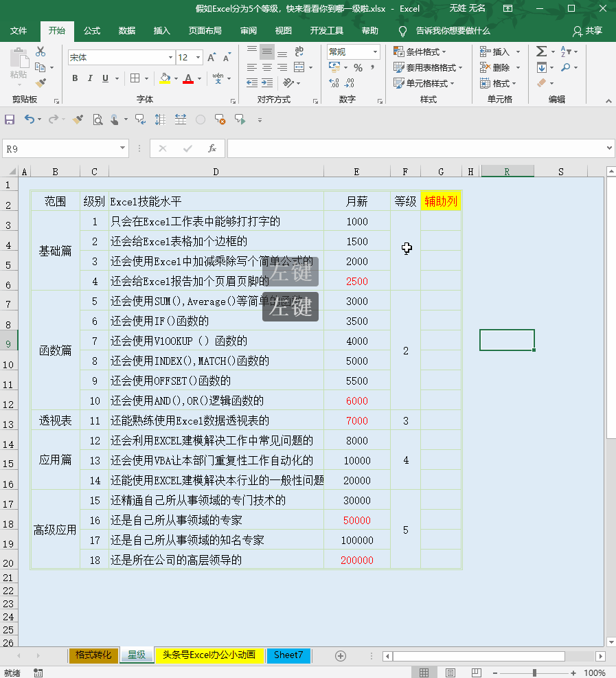
Task: Activate the Format Painter brush
Action: point(41,82)
